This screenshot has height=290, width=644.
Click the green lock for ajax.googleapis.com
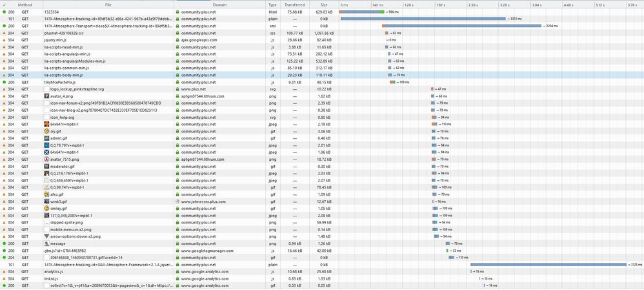(x=178, y=39)
